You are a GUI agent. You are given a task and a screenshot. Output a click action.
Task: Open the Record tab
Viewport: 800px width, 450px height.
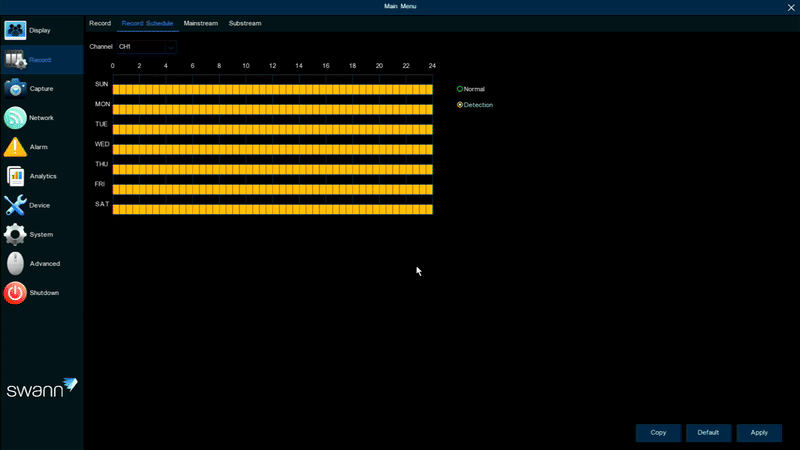pos(100,22)
